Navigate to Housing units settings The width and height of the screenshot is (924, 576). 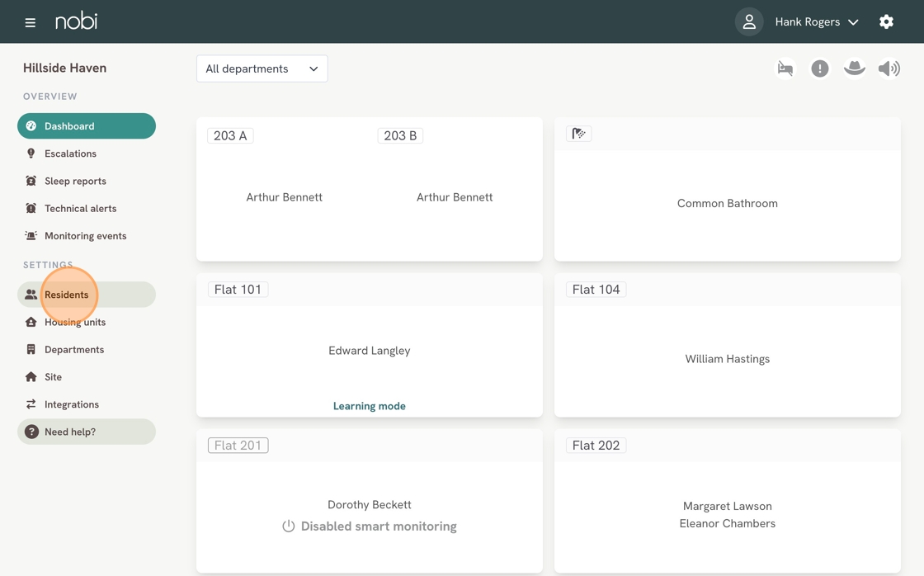point(74,322)
